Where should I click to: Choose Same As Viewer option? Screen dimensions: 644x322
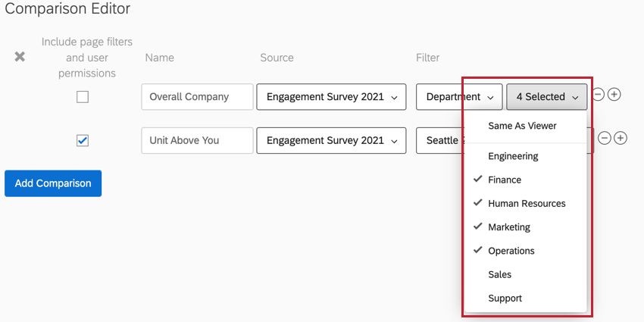522,126
